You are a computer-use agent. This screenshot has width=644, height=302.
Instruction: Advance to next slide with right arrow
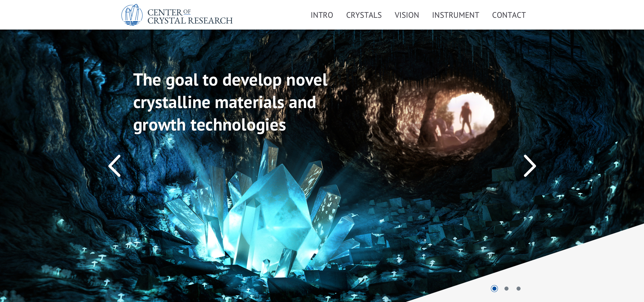pyautogui.click(x=530, y=166)
